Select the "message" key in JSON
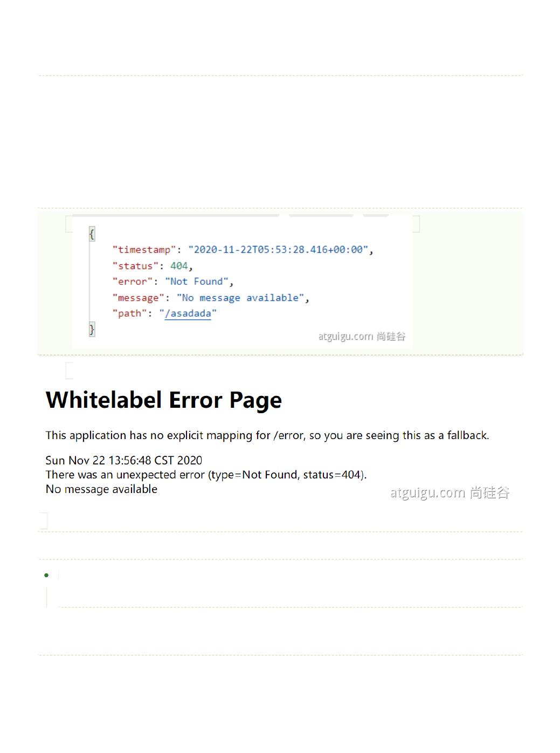560x753 pixels. pyautogui.click(x=138, y=298)
